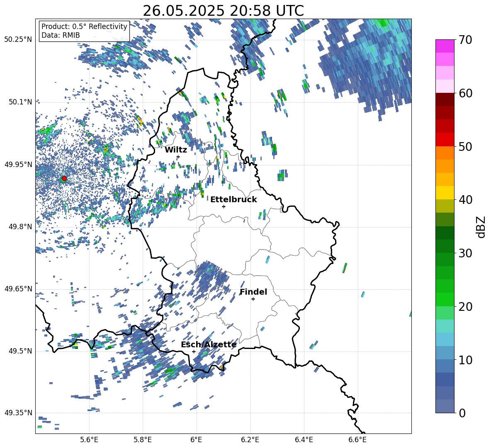Click the Data: RMIB text
This screenshot has width=491, height=448.
61,35
